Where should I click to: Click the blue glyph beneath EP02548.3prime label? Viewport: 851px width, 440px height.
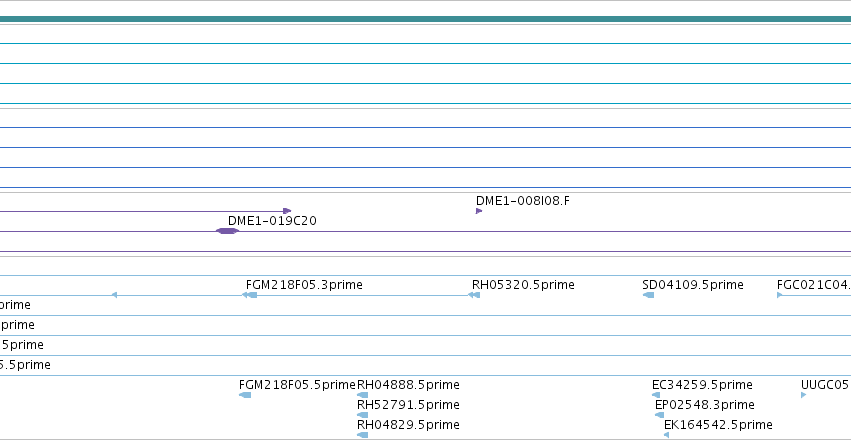(x=659, y=415)
